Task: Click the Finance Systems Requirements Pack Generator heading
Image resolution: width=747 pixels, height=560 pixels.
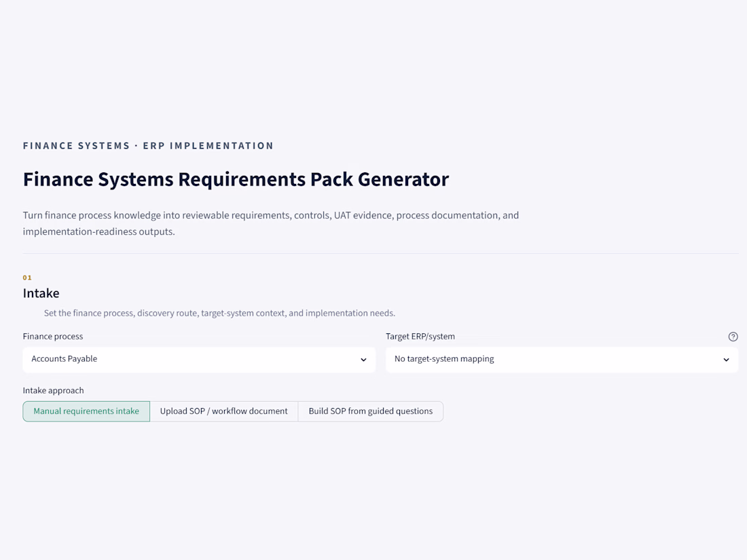Action: coord(236,179)
